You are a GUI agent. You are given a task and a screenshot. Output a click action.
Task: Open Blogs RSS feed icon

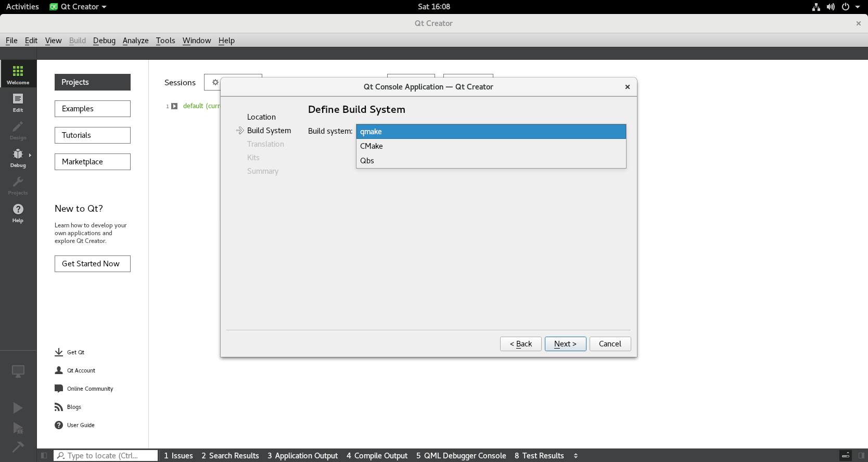coord(59,407)
